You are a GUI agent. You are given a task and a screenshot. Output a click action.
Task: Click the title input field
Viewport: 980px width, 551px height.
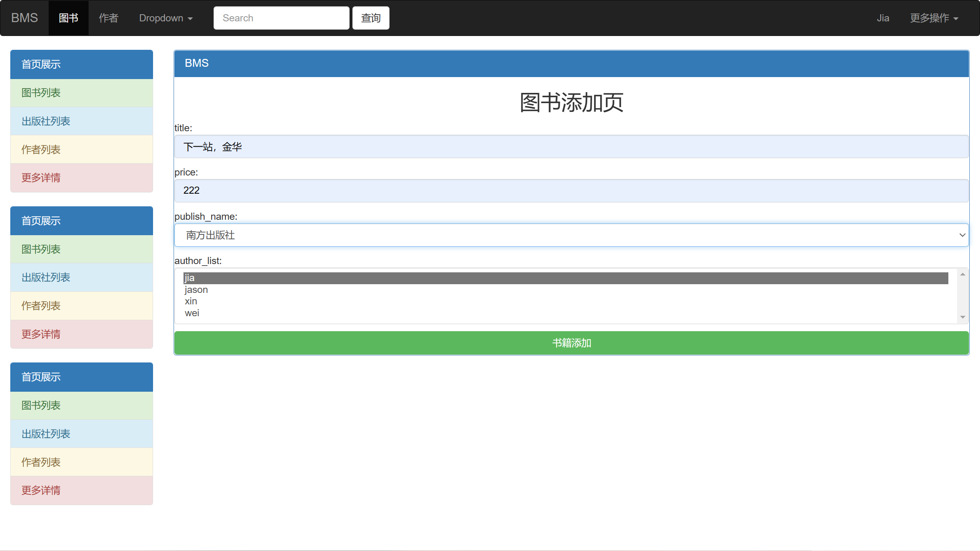point(571,147)
